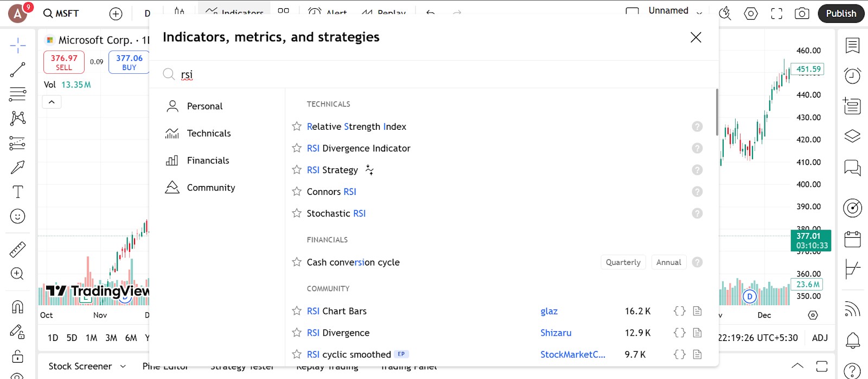Choose Annual for Cash conversion cycle
The width and height of the screenshot is (868, 379).
click(x=669, y=262)
